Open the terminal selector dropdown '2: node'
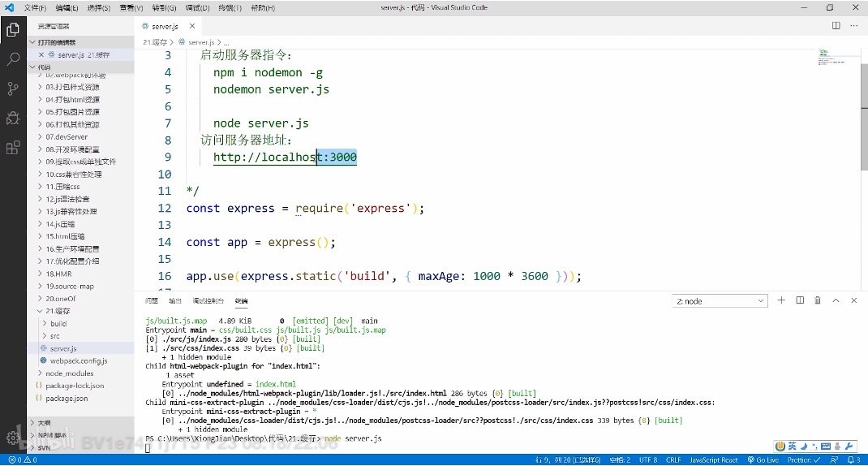 click(720, 301)
